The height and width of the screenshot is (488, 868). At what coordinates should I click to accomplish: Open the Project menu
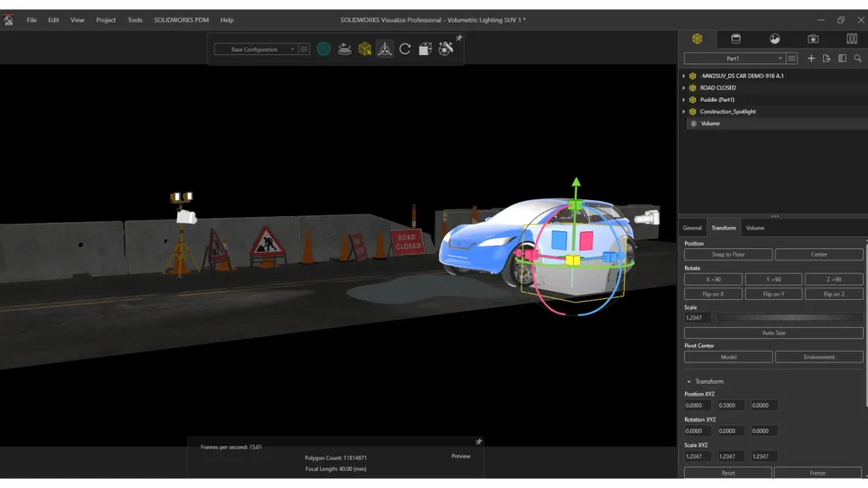tap(106, 20)
